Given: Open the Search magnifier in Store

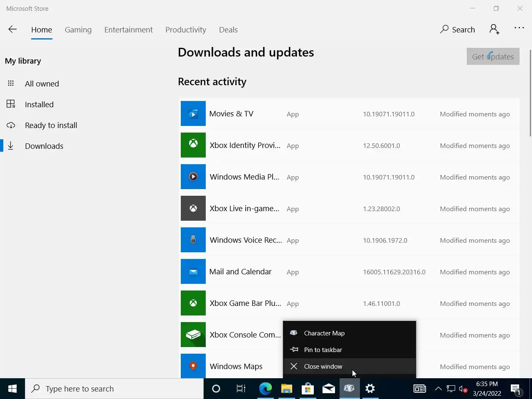Looking at the screenshot, I should click(x=444, y=29).
